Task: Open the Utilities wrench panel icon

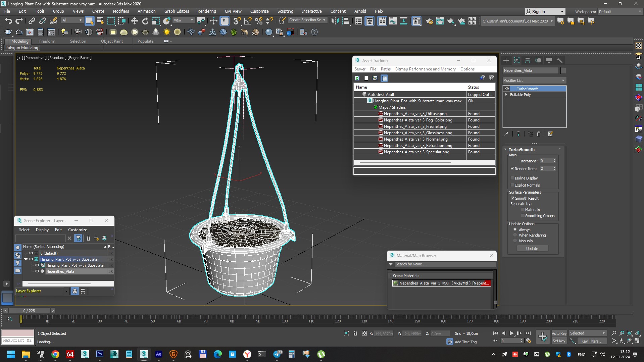Action: point(559,60)
